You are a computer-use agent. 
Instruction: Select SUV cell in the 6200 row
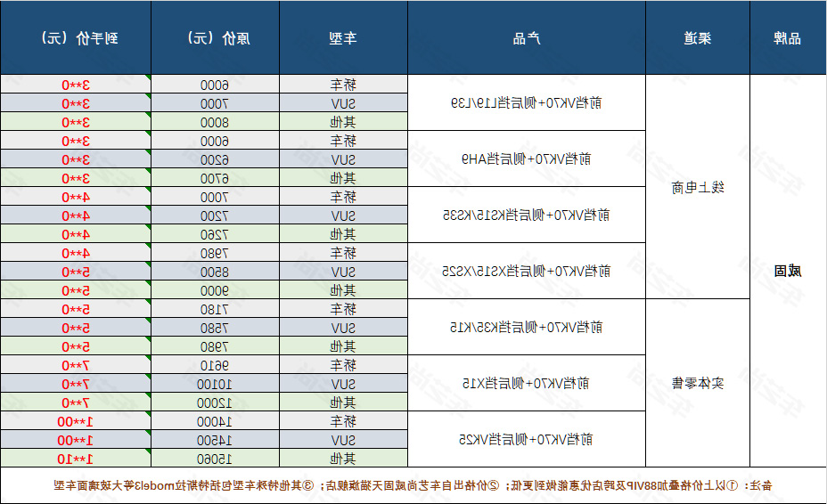343,159
